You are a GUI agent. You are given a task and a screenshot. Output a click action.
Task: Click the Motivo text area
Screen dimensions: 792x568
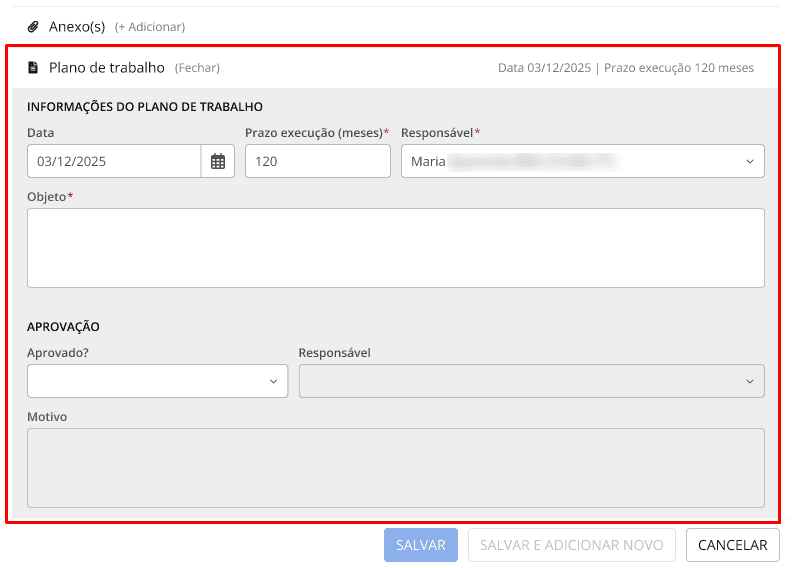[x=395, y=467]
